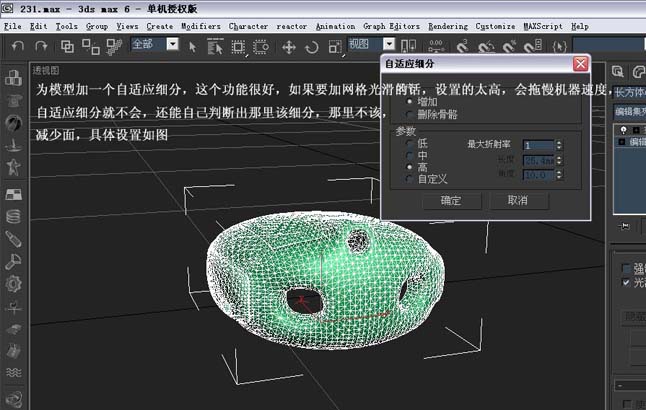Click the stacked boxes icon in left sidebar
646x410 pixels.
14,77
